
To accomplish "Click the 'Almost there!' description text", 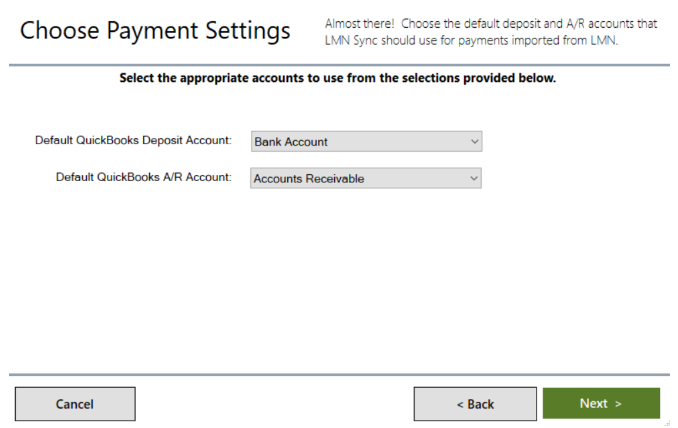I will [360, 23].
